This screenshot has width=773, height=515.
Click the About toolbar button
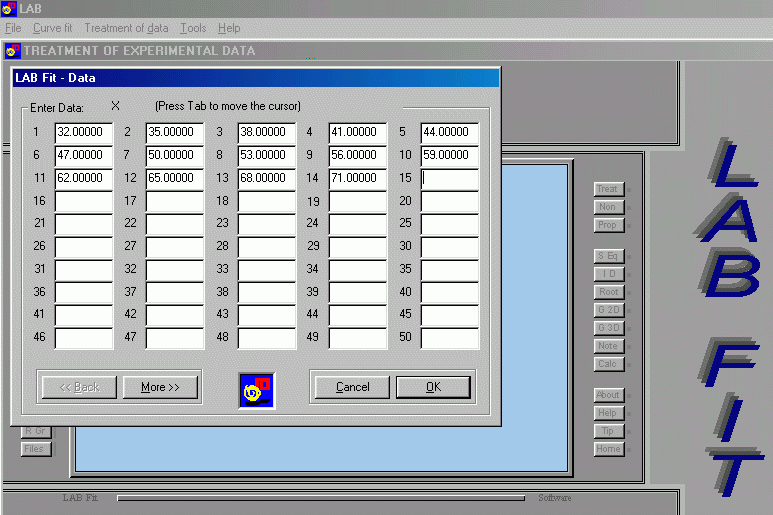pyautogui.click(x=609, y=395)
